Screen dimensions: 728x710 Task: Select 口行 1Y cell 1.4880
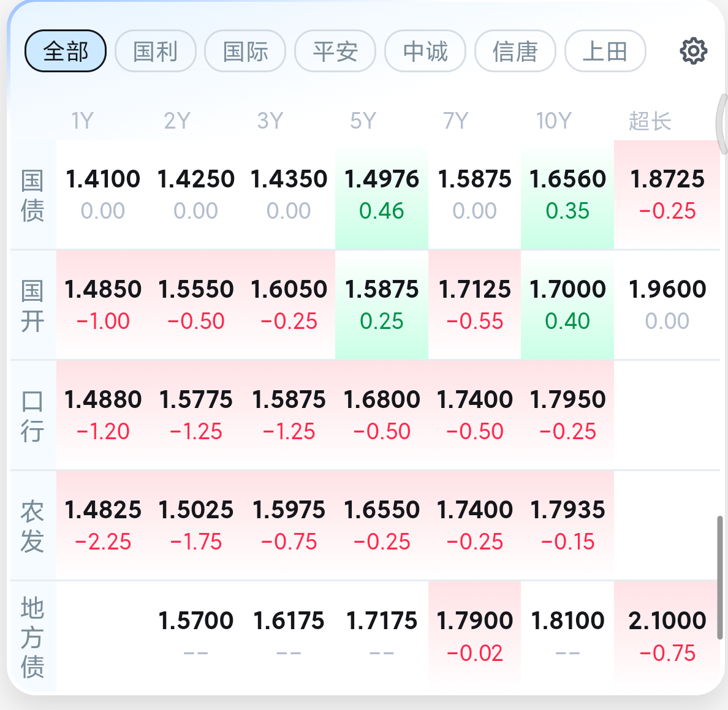coord(103,415)
